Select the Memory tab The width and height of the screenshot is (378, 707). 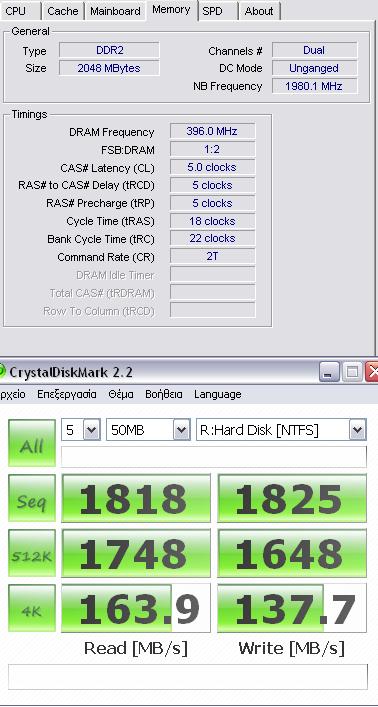coord(171,10)
